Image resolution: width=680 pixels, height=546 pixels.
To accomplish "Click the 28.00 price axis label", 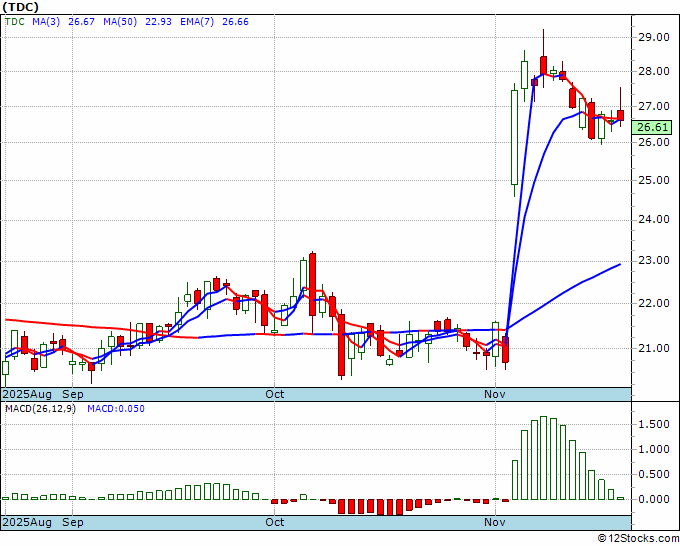I will pos(653,71).
